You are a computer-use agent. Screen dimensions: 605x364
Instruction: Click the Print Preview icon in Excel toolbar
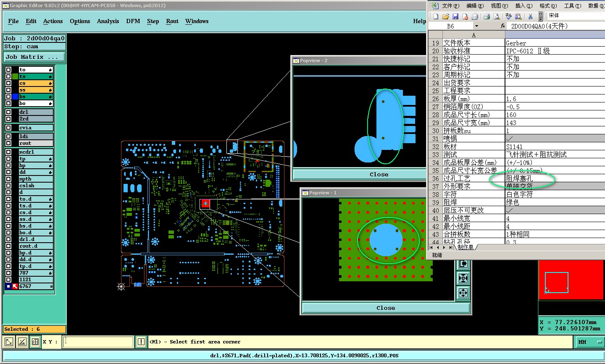[497, 16]
